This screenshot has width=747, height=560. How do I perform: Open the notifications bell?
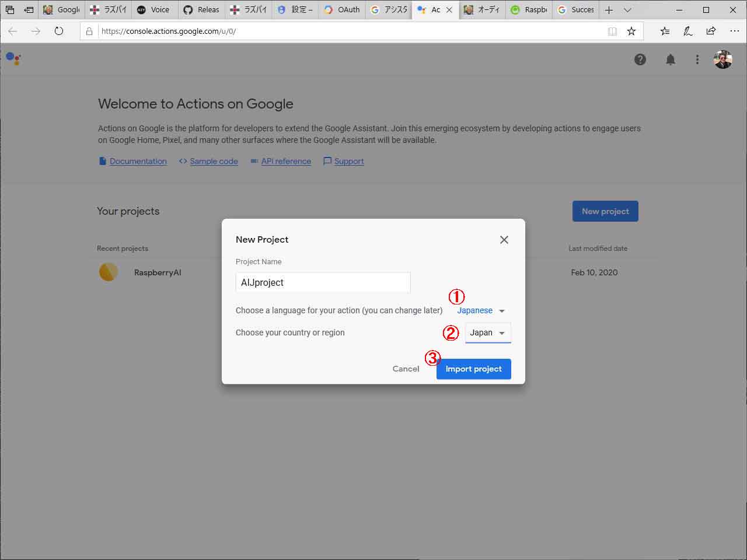click(671, 60)
